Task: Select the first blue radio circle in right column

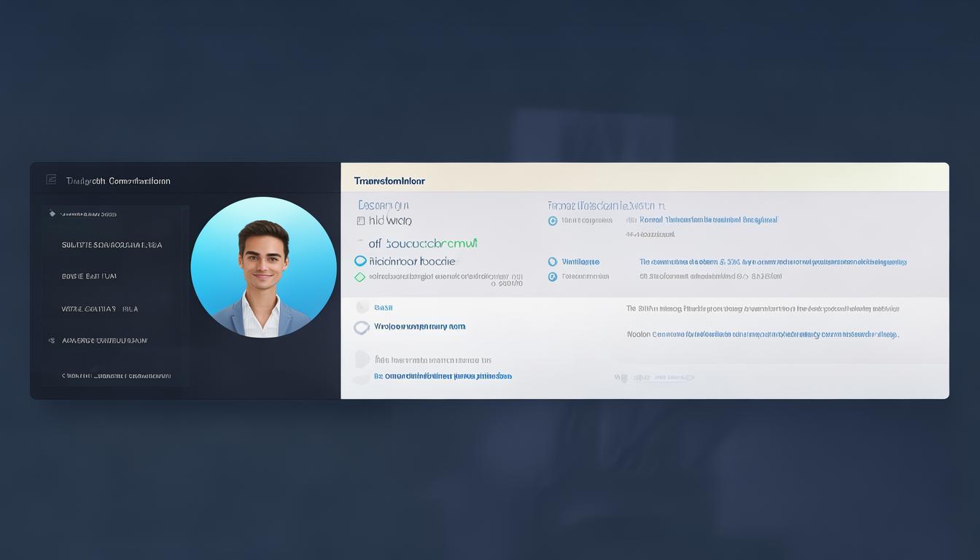Action: [x=553, y=221]
